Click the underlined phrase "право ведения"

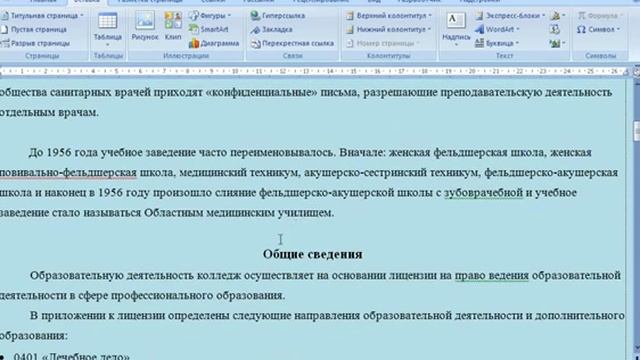coord(491,276)
